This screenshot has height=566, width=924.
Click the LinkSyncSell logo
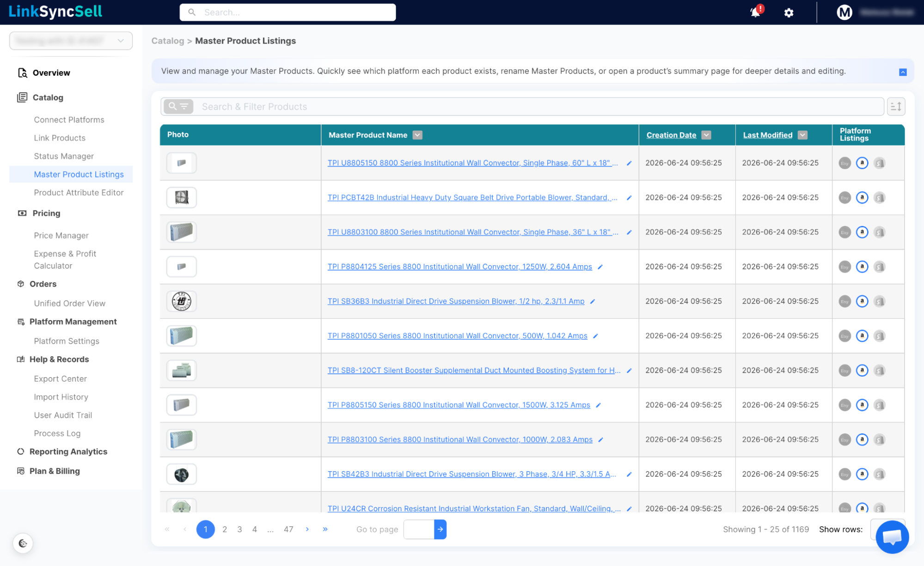click(55, 12)
